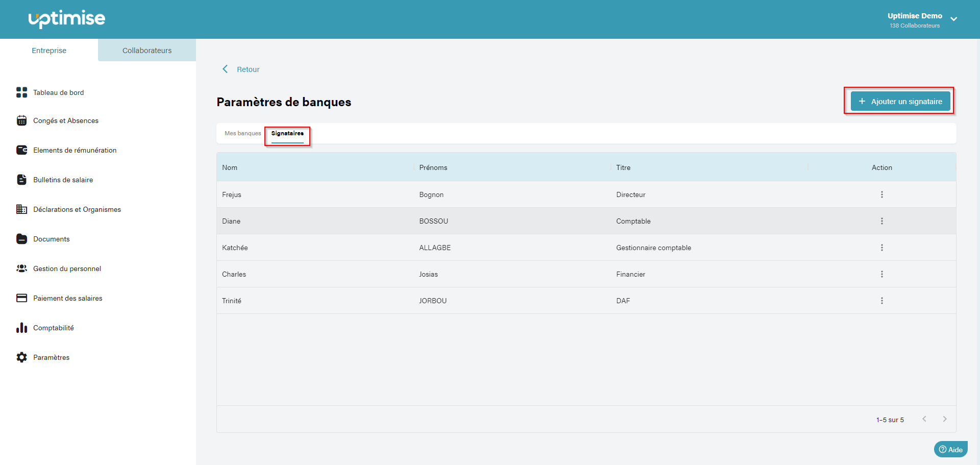Switch to the Collaborateurs tab
Screen dimensions: 980x465
pyautogui.click(x=147, y=50)
